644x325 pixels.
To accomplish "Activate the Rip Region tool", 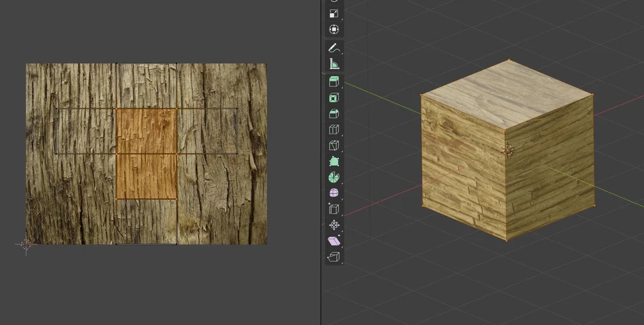I will click(x=334, y=257).
